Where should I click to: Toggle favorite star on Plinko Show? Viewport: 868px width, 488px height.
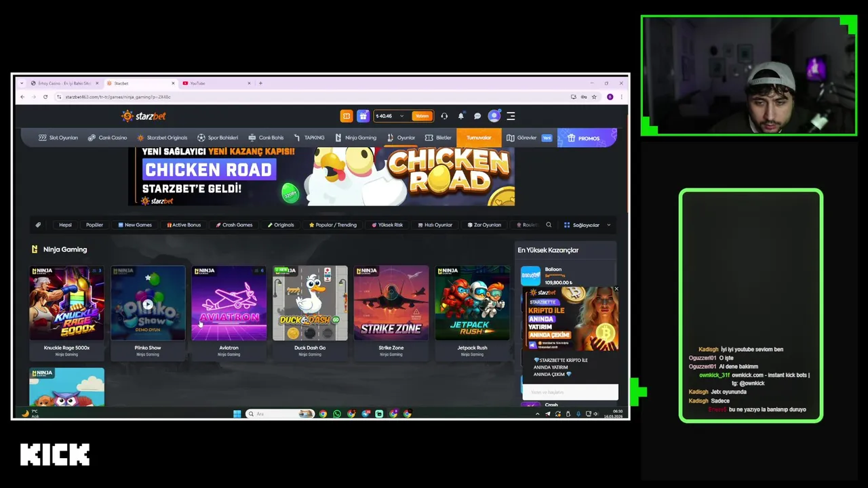[x=147, y=278]
